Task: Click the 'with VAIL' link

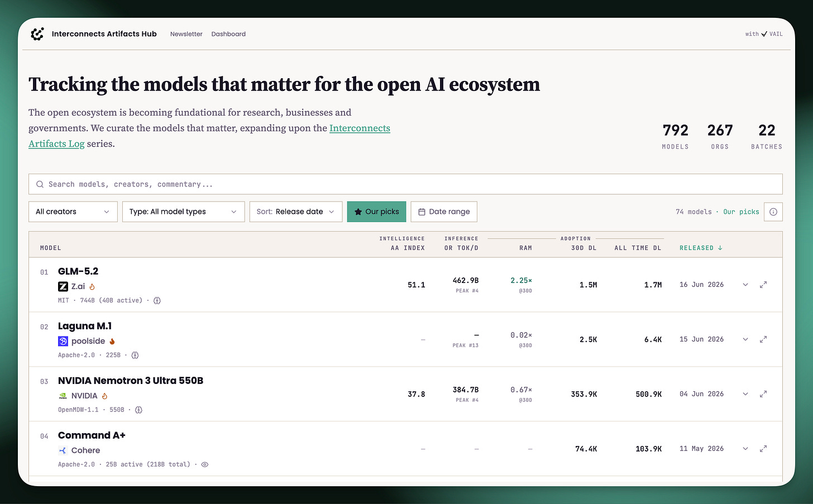Action: tap(764, 34)
